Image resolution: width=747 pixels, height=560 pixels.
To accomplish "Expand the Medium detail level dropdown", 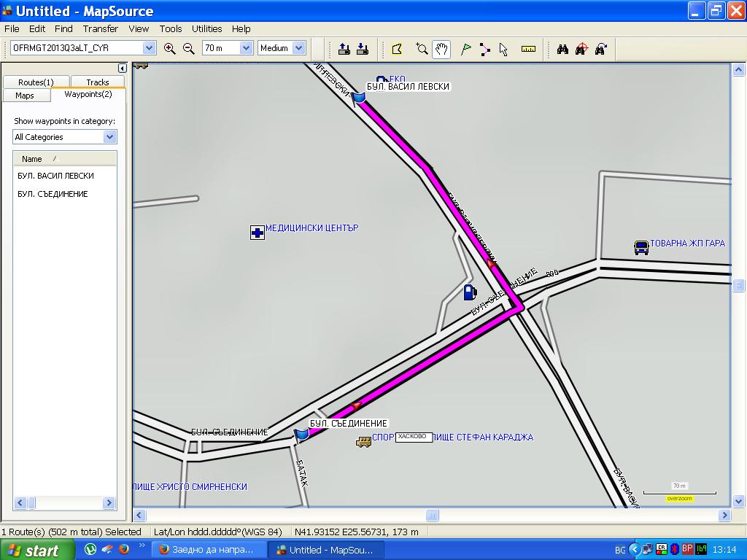I will (299, 48).
